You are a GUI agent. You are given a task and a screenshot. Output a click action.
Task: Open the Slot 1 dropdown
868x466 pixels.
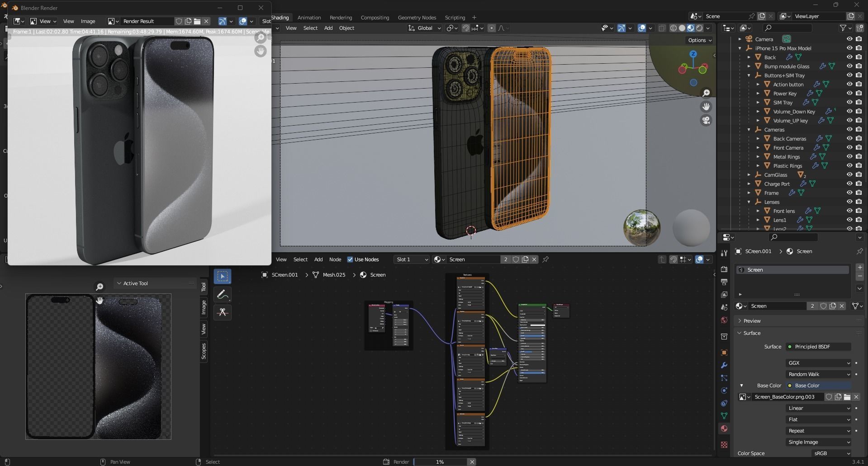411,259
